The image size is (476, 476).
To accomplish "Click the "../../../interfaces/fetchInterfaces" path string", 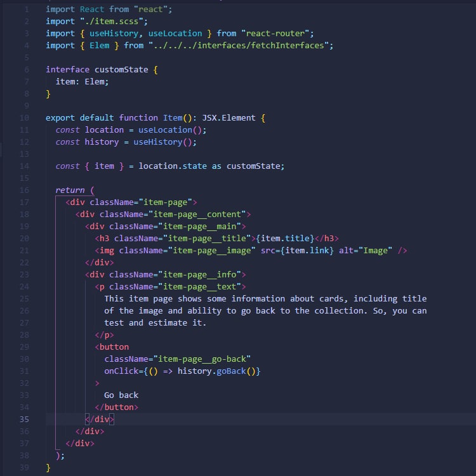I will point(239,46).
